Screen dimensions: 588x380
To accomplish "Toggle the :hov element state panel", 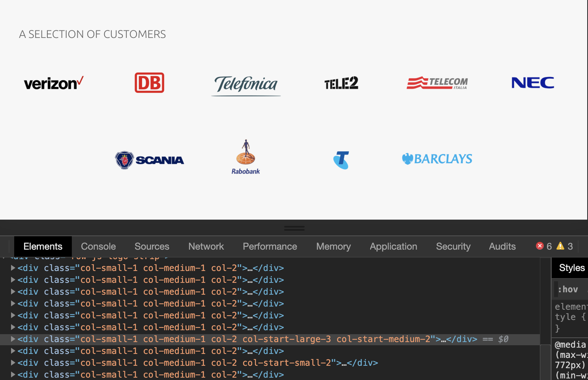I will 567,289.
